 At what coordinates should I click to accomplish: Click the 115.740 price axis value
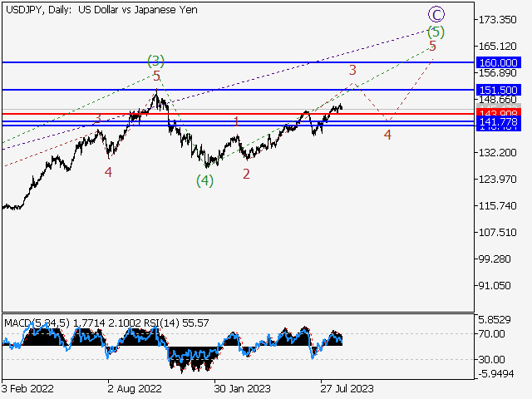coord(497,206)
